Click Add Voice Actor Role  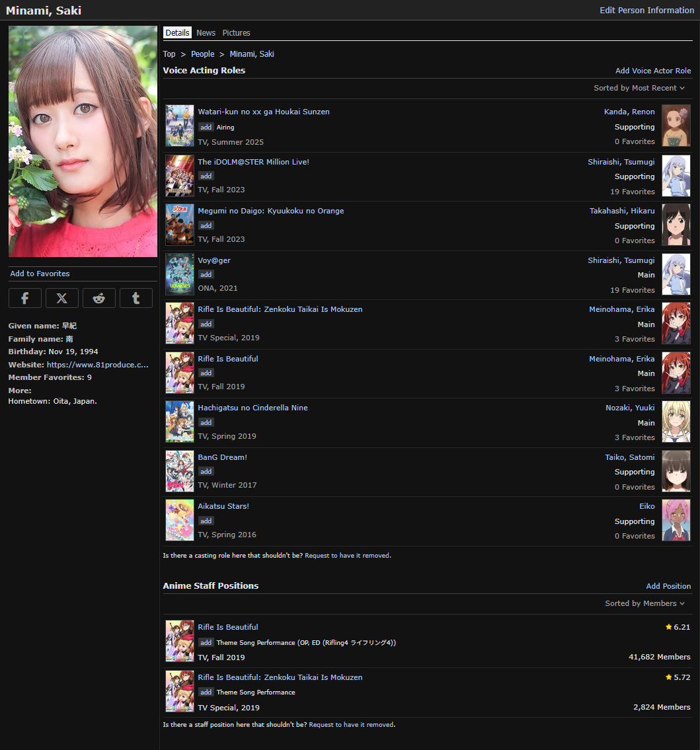coord(653,71)
